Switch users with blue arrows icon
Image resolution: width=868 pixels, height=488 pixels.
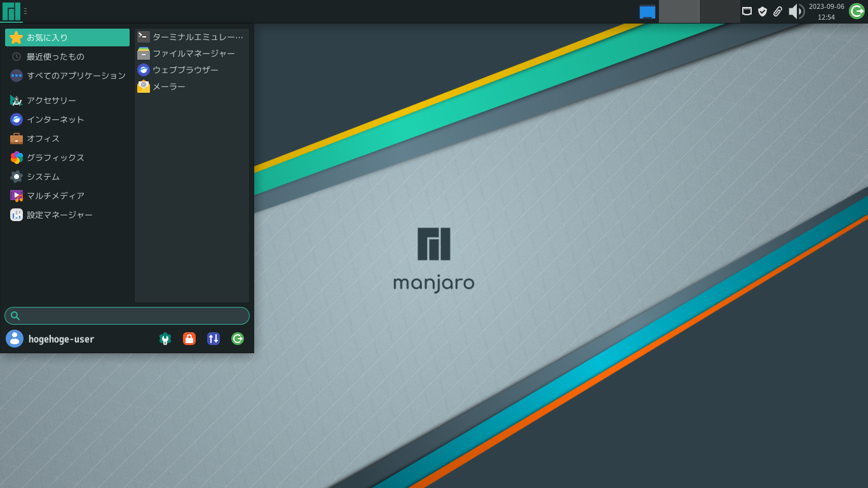214,339
